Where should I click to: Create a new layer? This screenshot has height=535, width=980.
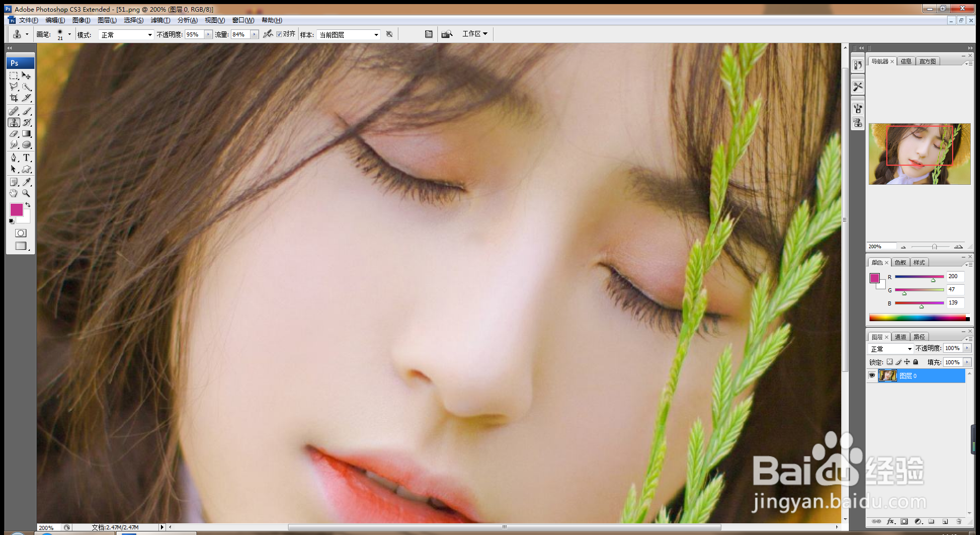[945, 521]
